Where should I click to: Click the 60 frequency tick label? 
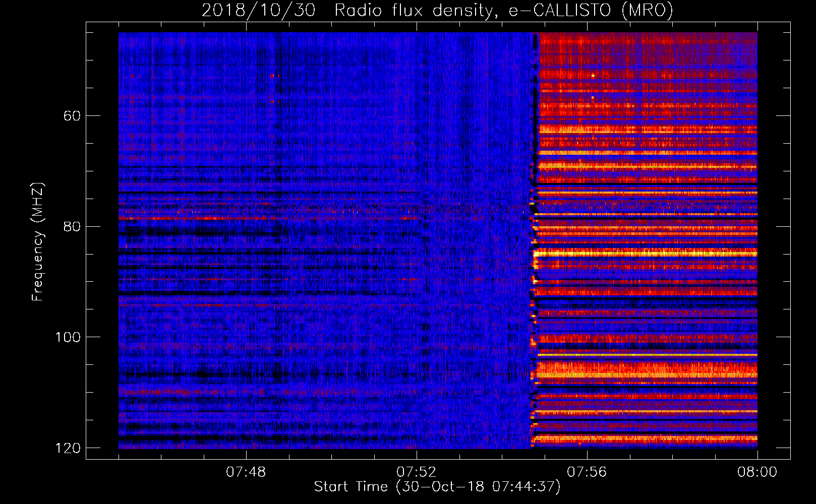point(72,116)
